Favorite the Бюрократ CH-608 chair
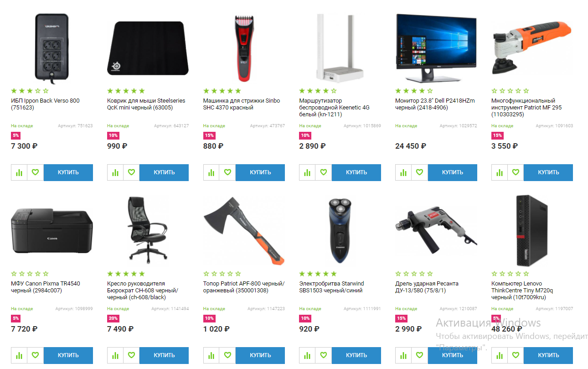The image size is (588, 369). click(x=131, y=355)
